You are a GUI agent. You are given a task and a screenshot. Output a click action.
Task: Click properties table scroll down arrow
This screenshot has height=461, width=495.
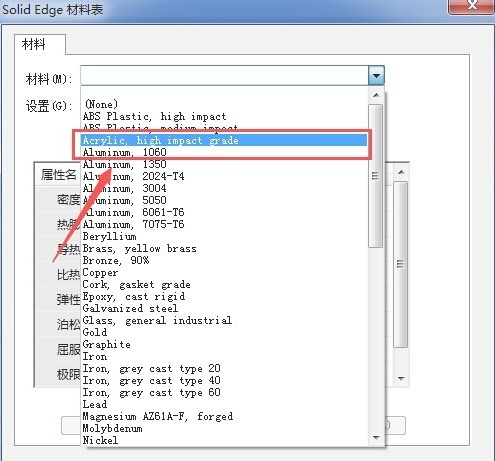[401, 379]
